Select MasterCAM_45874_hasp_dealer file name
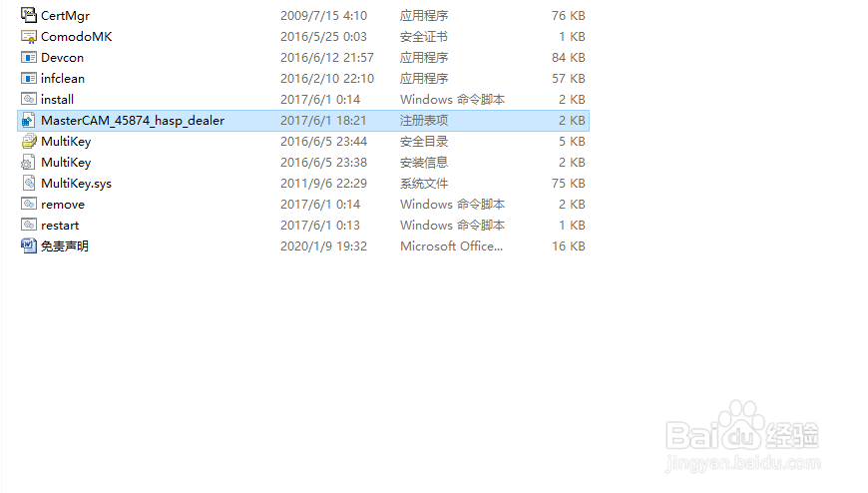Viewport: 868px width, 493px height. [133, 121]
